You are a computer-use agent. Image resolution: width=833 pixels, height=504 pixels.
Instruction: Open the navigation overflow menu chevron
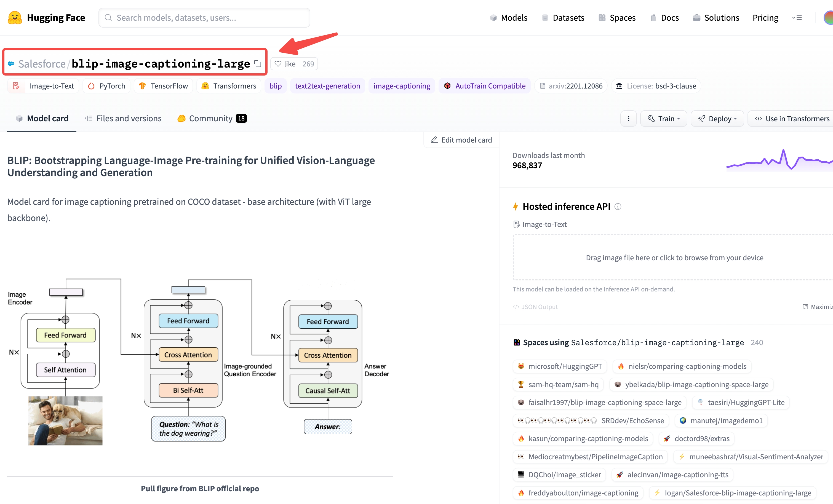tap(797, 18)
